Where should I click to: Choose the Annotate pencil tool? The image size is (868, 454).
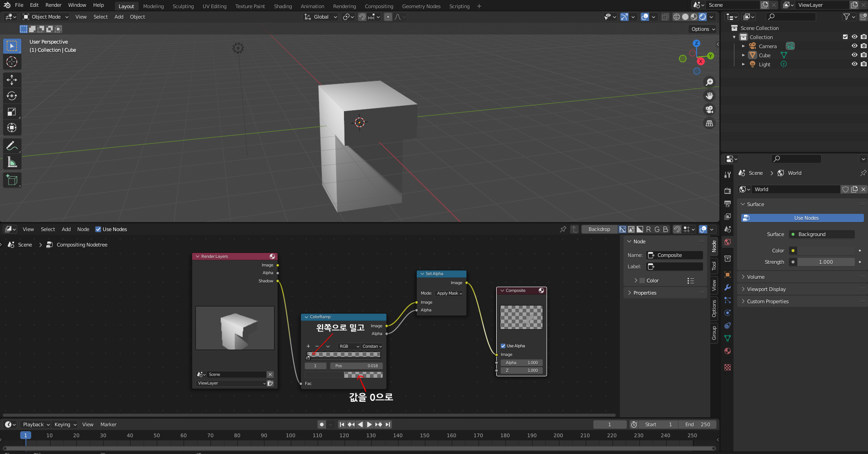12,146
